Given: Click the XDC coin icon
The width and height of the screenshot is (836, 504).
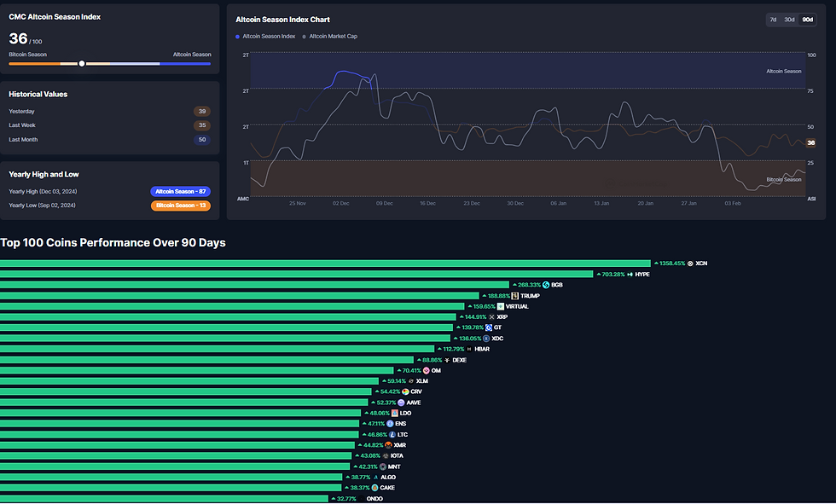Looking at the screenshot, I should [x=486, y=339].
